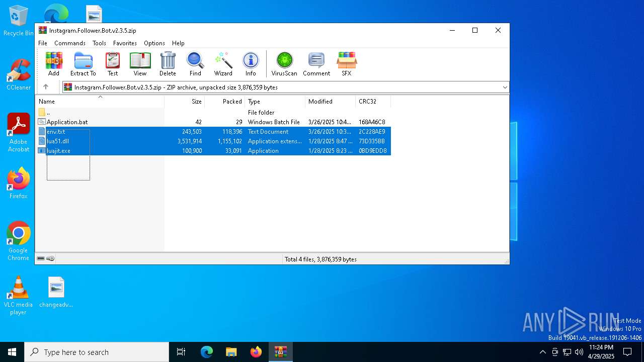
Task: Create an SFX archive
Action: coord(347,64)
